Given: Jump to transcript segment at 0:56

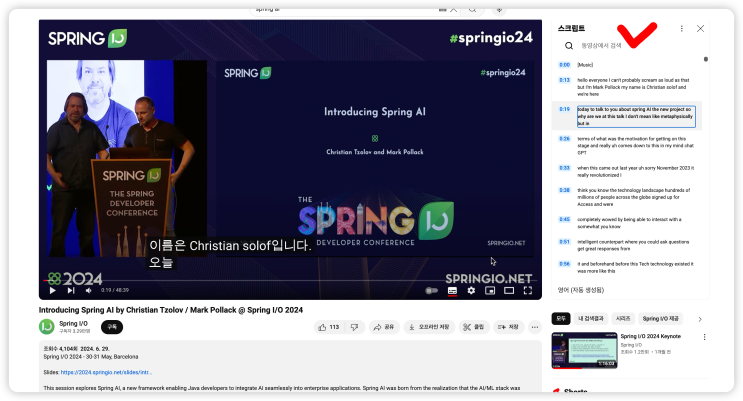Looking at the screenshot, I should 627,267.
